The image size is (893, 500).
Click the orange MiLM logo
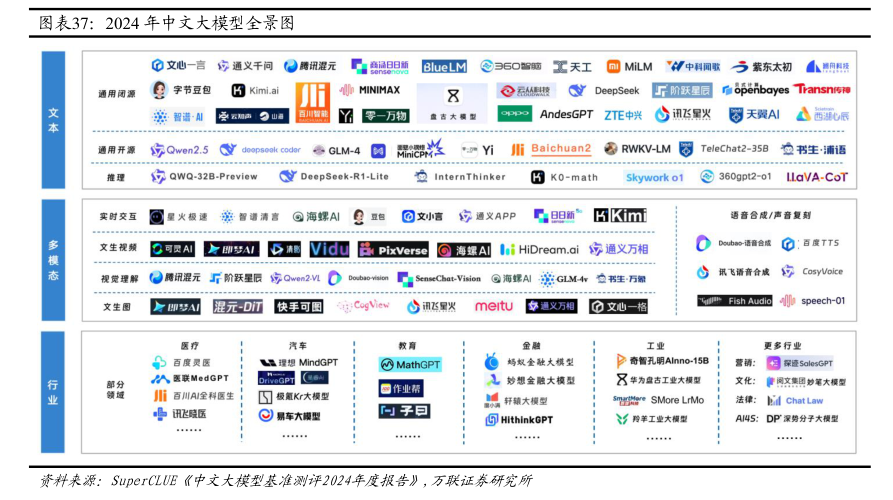(629, 67)
